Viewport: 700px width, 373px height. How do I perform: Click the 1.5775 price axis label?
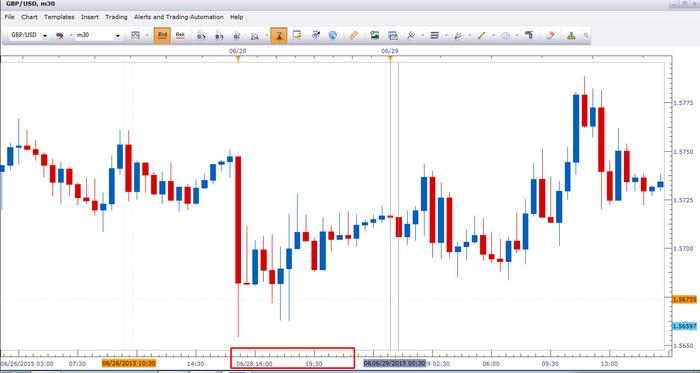683,103
